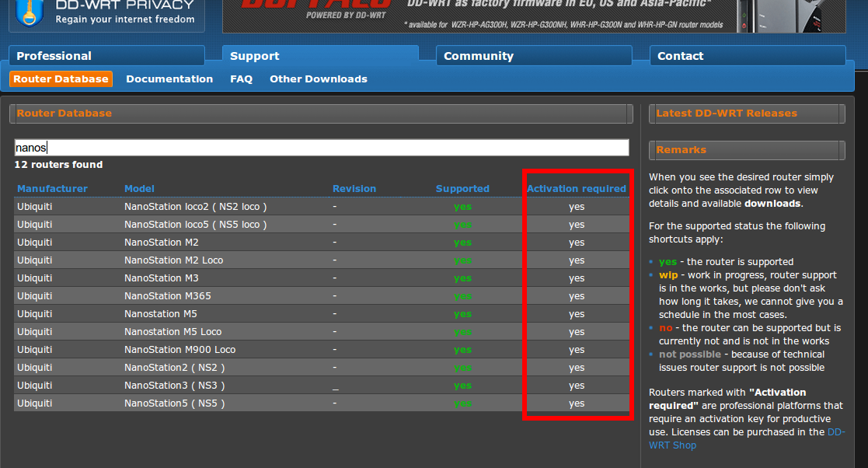Click Ubiquiti in the NanoStation5 ( NS5 ) row

click(x=34, y=403)
